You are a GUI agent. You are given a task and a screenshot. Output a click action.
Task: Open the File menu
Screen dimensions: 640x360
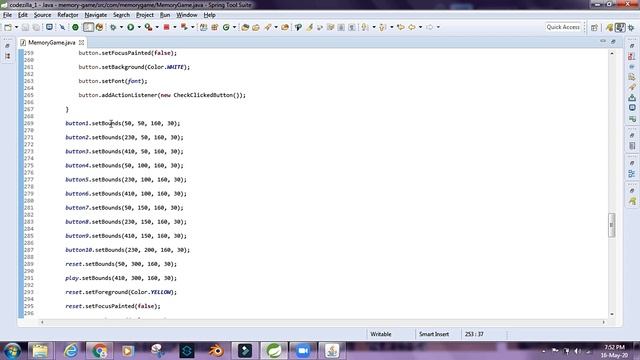7,15
